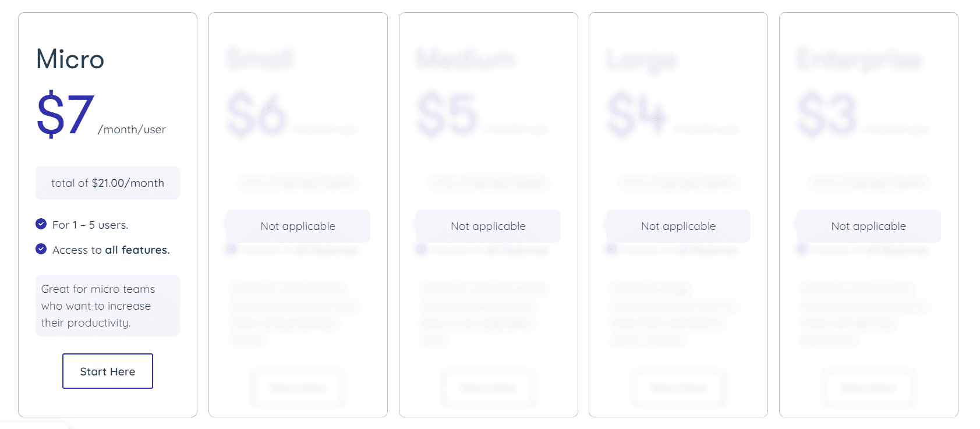
Task: Select the Micro plan heading
Action: click(69, 59)
